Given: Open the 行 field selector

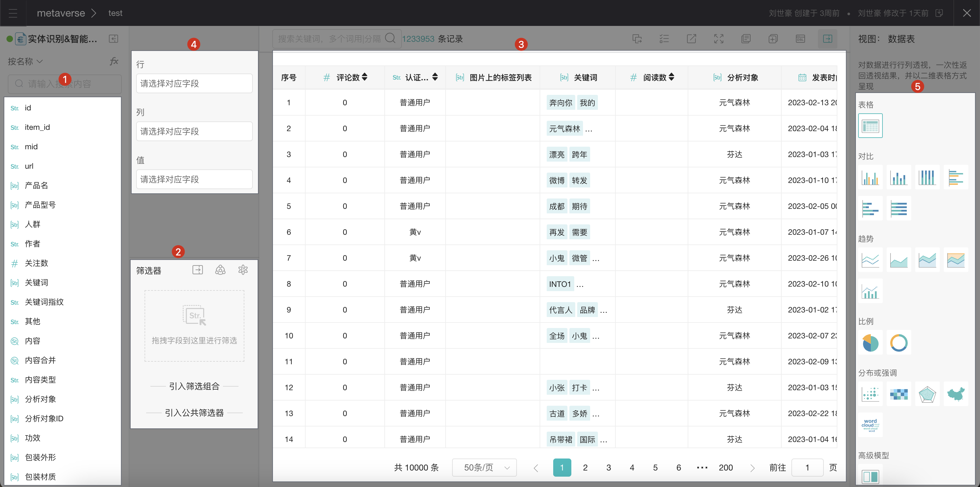Looking at the screenshot, I should click(x=194, y=83).
